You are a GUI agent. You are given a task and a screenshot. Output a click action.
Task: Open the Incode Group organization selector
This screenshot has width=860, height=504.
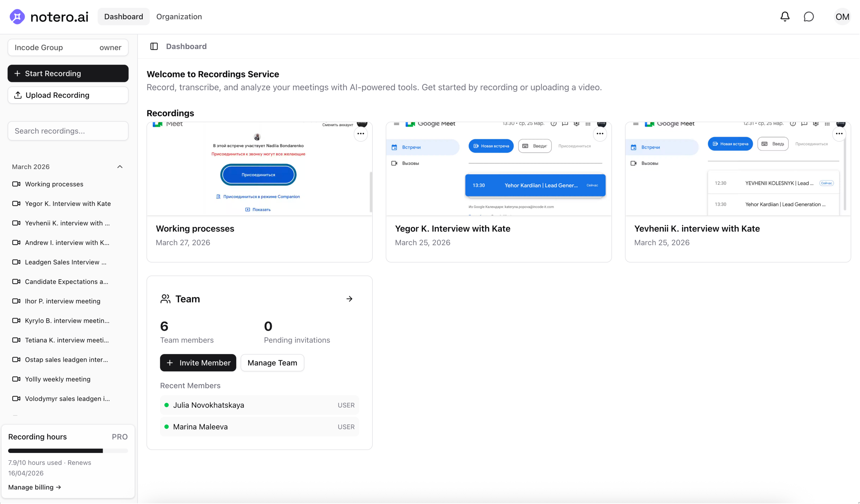(68, 47)
